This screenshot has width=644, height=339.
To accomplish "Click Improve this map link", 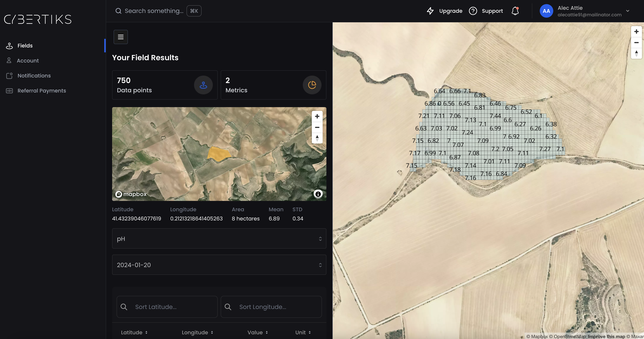I will [x=606, y=337].
